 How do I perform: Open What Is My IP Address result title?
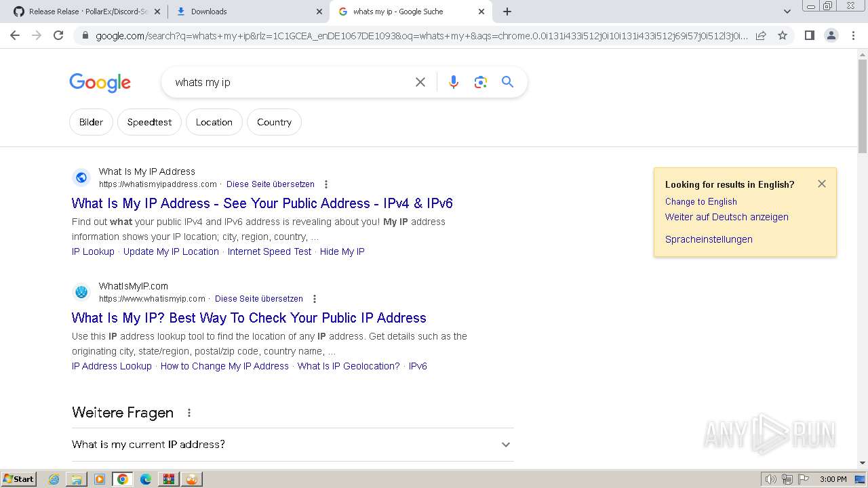click(262, 203)
